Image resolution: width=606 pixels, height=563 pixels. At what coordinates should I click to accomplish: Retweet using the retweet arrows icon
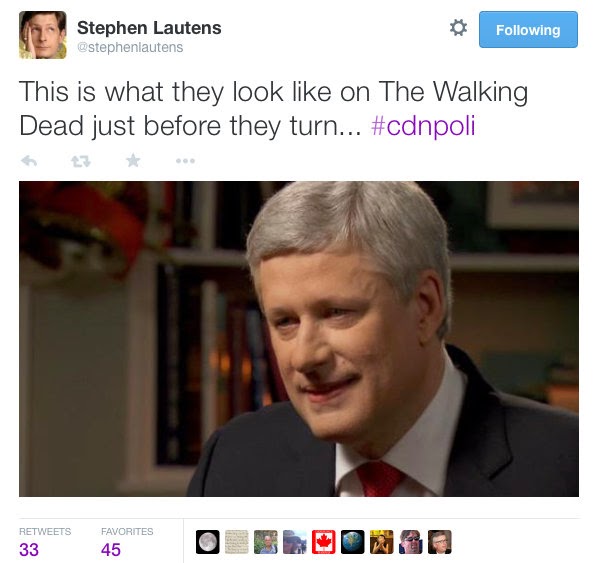coord(81,161)
